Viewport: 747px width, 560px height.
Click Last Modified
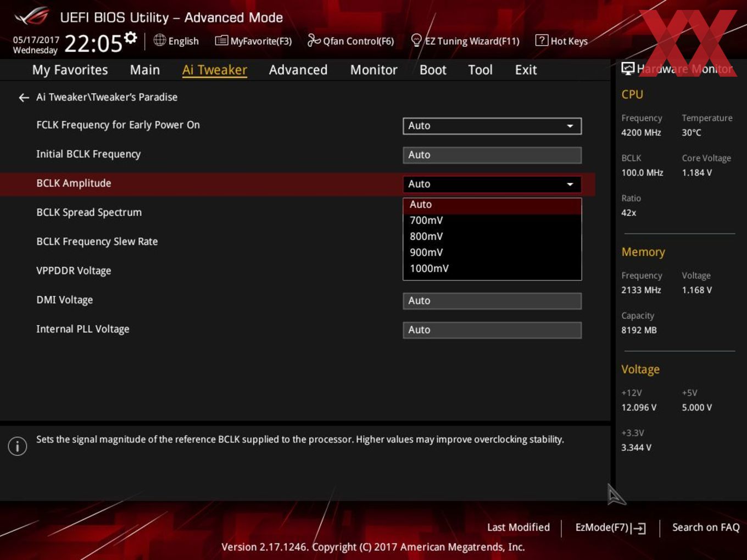[519, 528]
